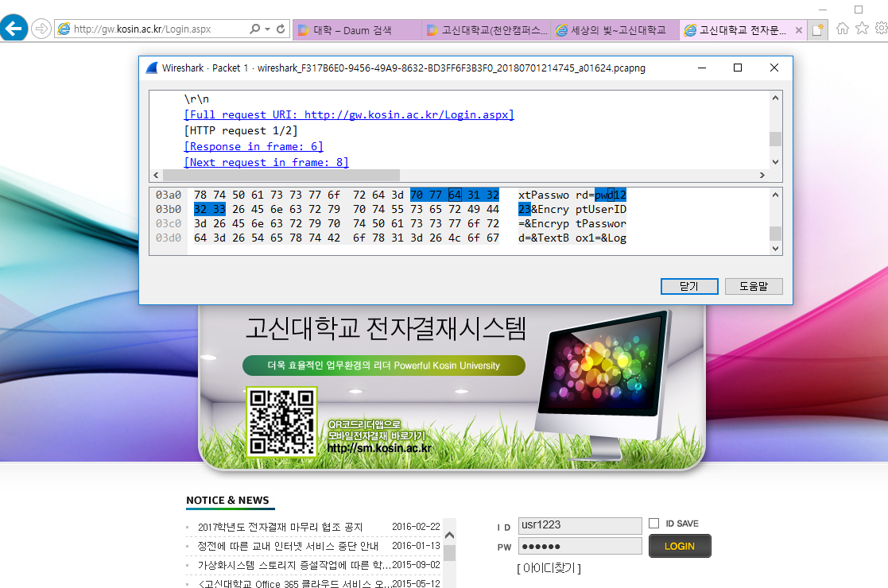Switch to the '세상의 빛~고신대학교' tab
888x588 pixels.
[x=615, y=30]
